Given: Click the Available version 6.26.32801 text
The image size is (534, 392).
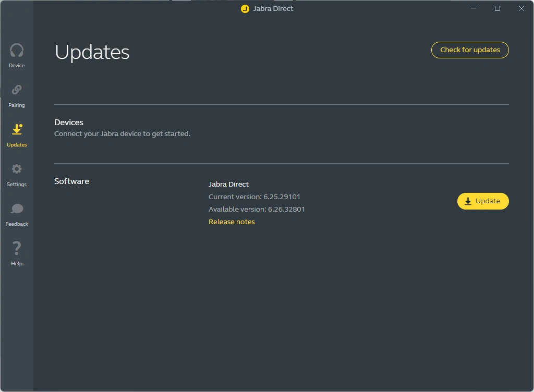Looking at the screenshot, I should 257,209.
